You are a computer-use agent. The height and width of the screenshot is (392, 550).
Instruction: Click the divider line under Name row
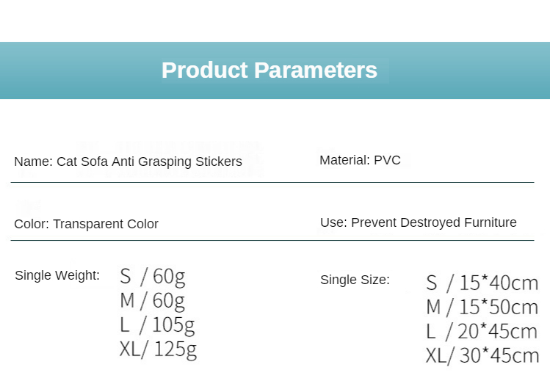click(x=273, y=182)
